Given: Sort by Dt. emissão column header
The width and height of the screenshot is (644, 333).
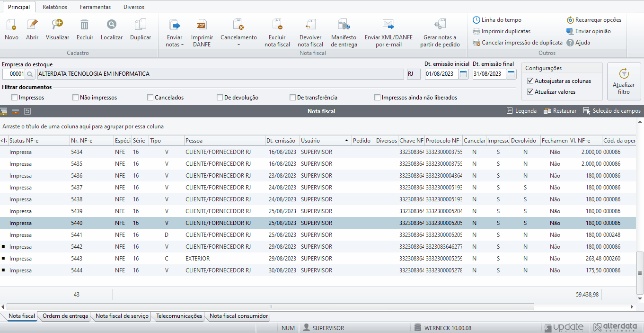Looking at the screenshot, I should tap(282, 141).
